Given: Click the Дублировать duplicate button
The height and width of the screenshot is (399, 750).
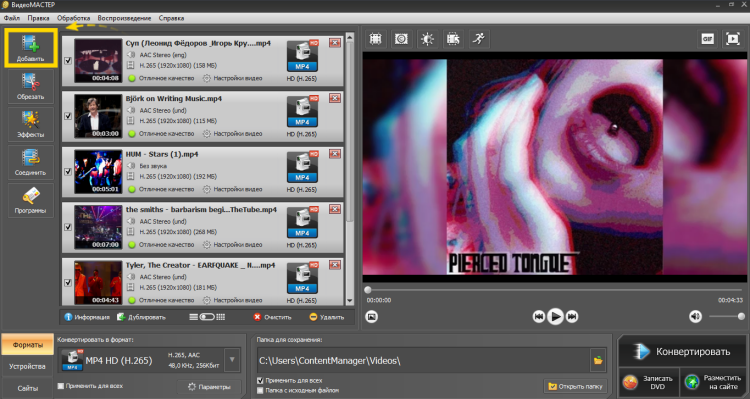Looking at the screenshot, I should click(141, 317).
